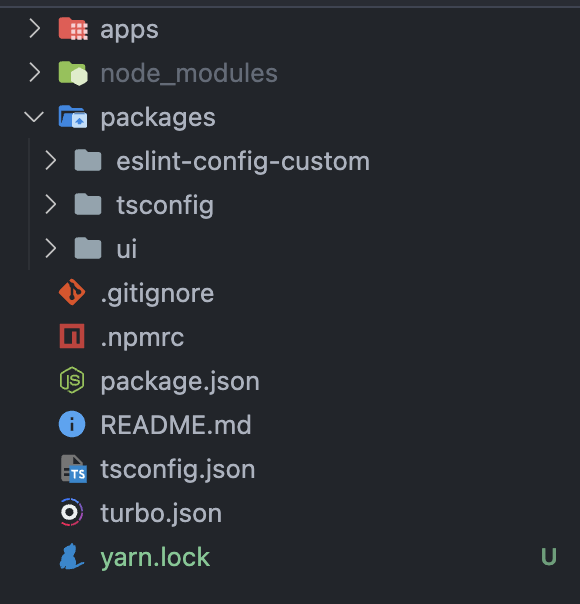Click the green node_modules folder icon
580x604 pixels.
(x=73, y=73)
